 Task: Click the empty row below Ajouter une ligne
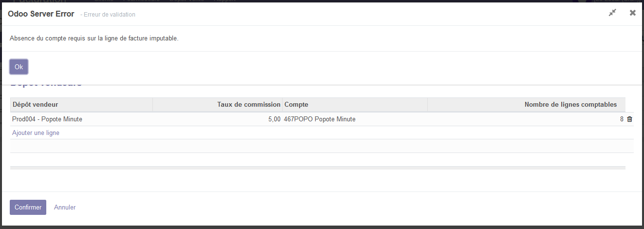click(322, 146)
